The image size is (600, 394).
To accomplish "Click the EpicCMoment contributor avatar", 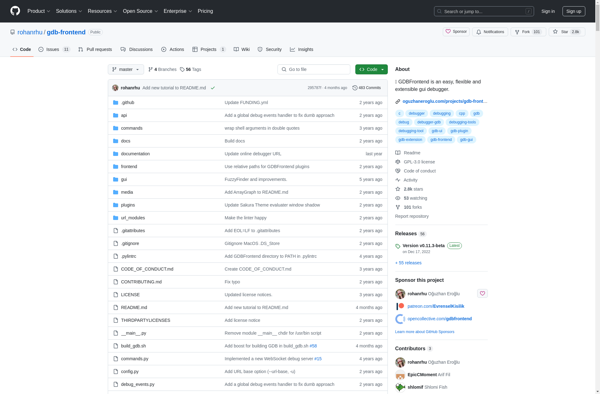I will pyautogui.click(x=400, y=374).
